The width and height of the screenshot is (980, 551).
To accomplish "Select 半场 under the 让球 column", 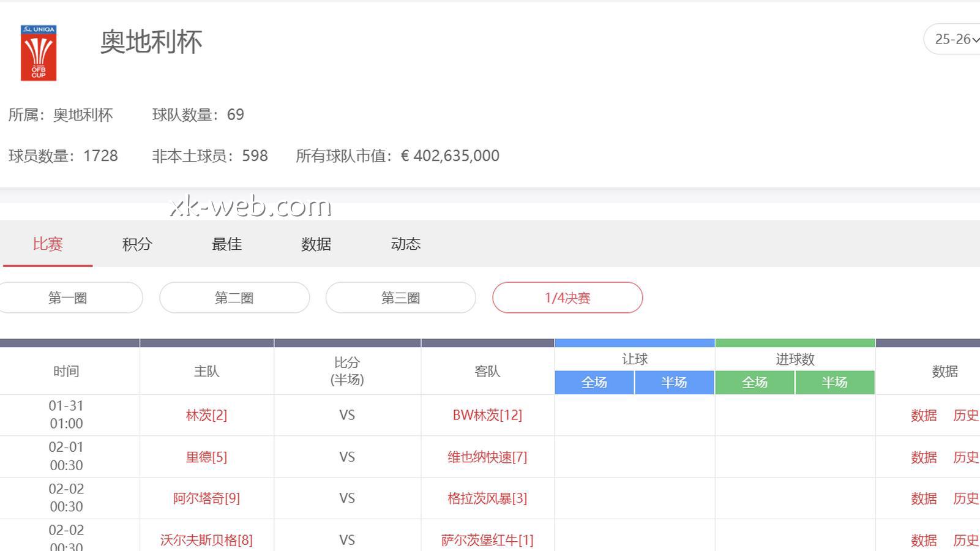I will point(674,382).
